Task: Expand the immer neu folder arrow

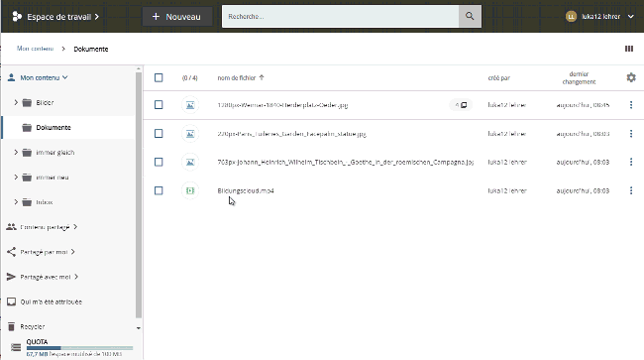Action: pos(16,178)
